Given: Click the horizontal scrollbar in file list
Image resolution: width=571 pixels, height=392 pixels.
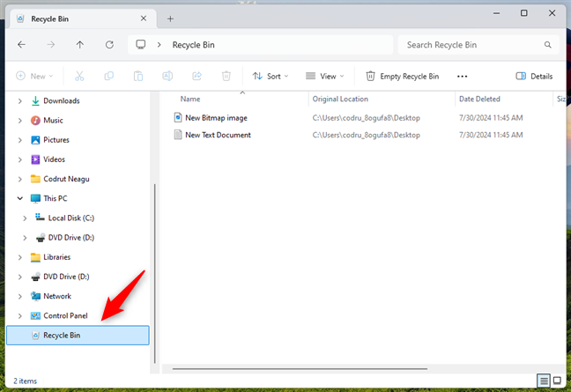Looking at the screenshot, I should pos(300,369).
